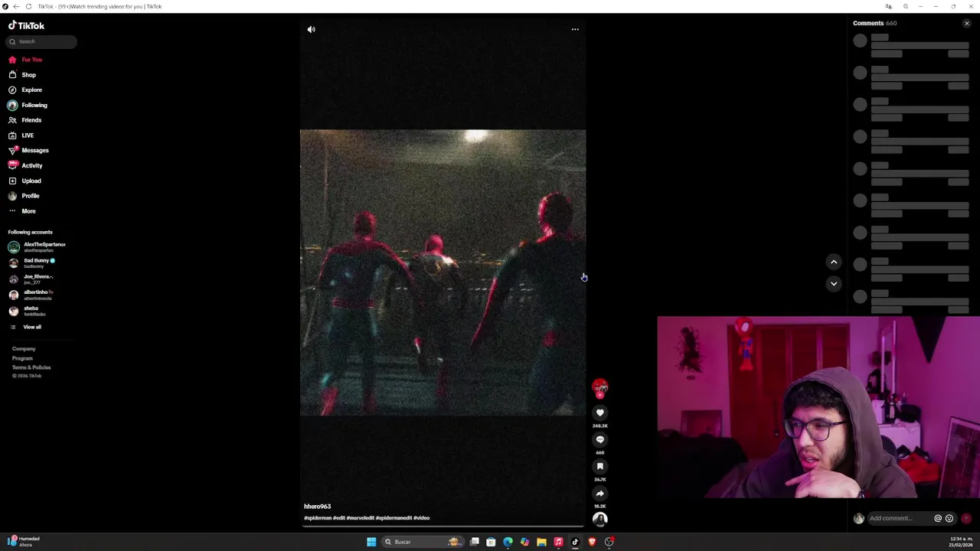Open Bad Bunny followed account
The width and height of the screenshot is (980, 551).
coord(32,262)
